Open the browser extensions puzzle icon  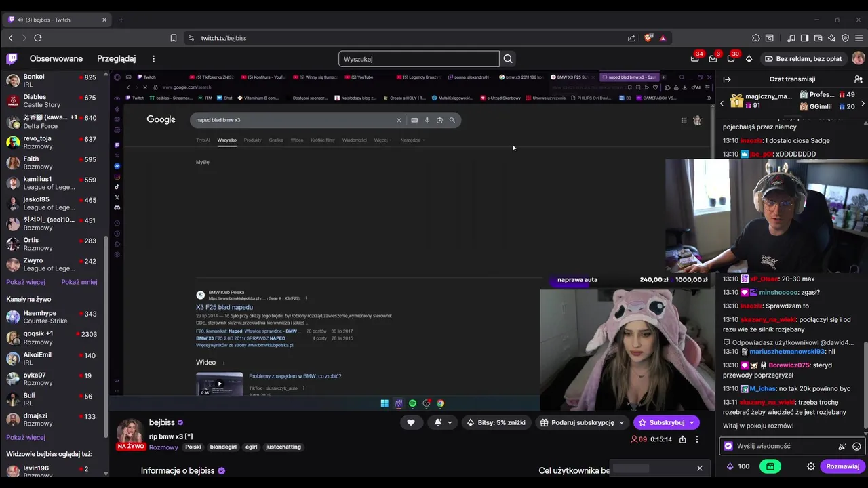click(x=756, y=38)
